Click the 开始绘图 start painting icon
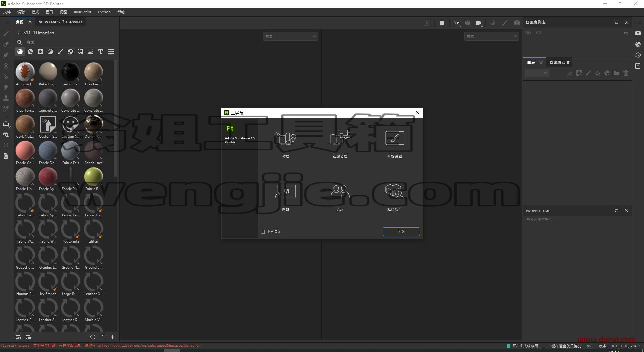This screenshot has width=644, height=352. click(394, 138)
